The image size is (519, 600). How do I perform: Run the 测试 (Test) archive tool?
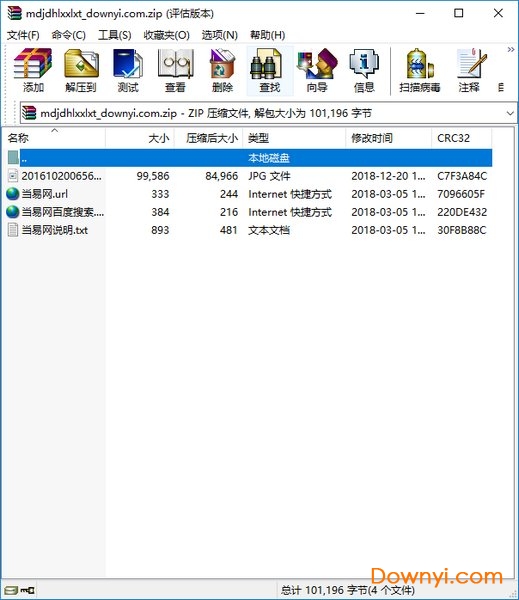(128, 70)
